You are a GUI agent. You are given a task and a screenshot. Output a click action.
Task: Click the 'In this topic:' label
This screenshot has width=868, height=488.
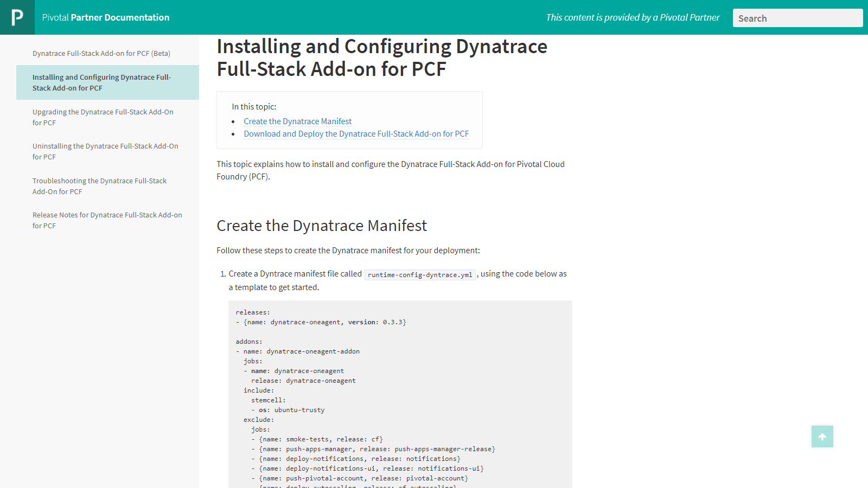click(x=254, y=107)
